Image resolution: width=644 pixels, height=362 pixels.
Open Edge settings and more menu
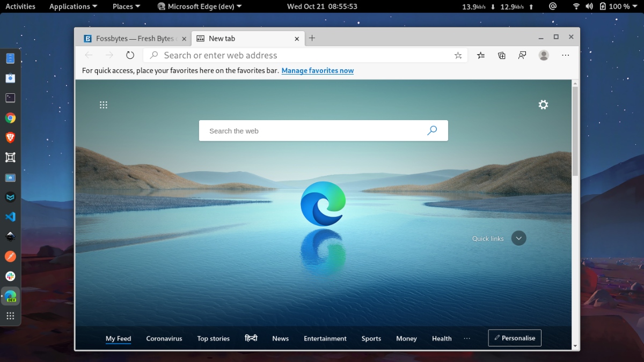coord(565,55)
